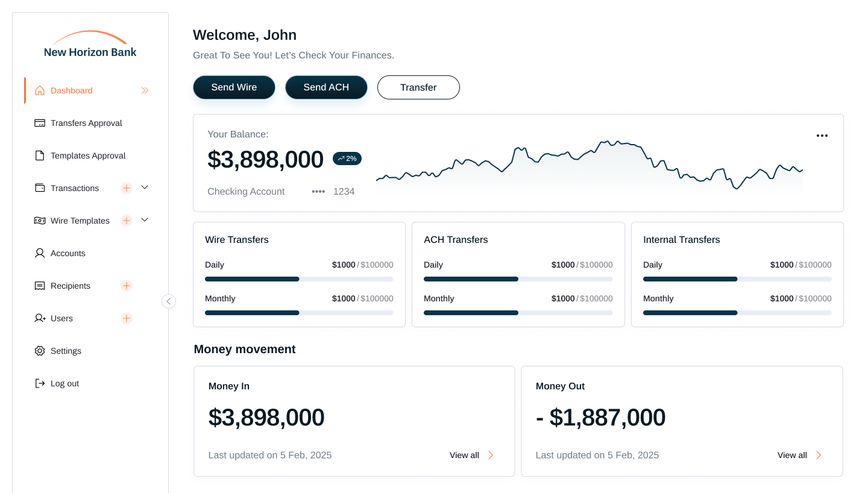The image size is (868, 493).
Task: Open Settings via the gear icon
Action: [x=39, y=350]
